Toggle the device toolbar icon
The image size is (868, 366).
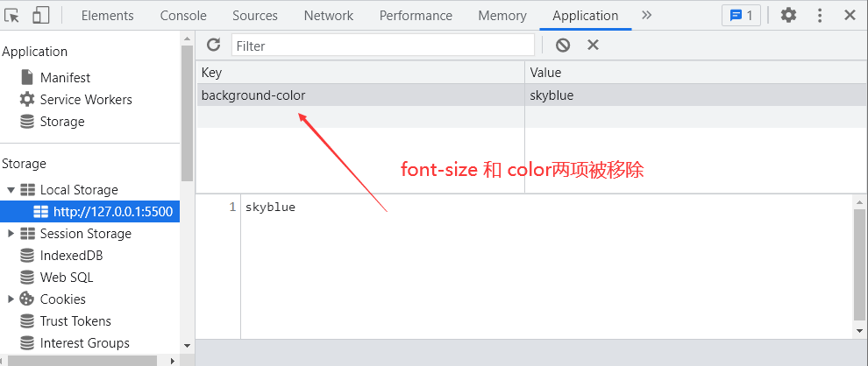(41, 15)
